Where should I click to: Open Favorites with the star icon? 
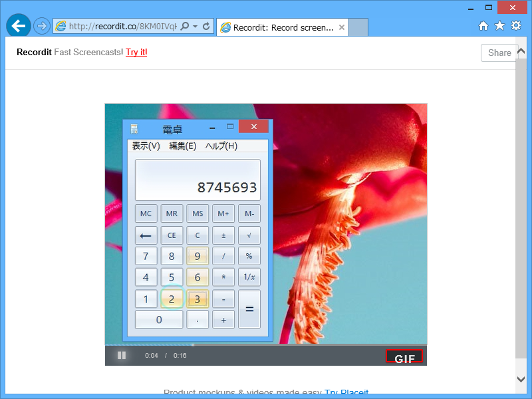tap(499, 26)
